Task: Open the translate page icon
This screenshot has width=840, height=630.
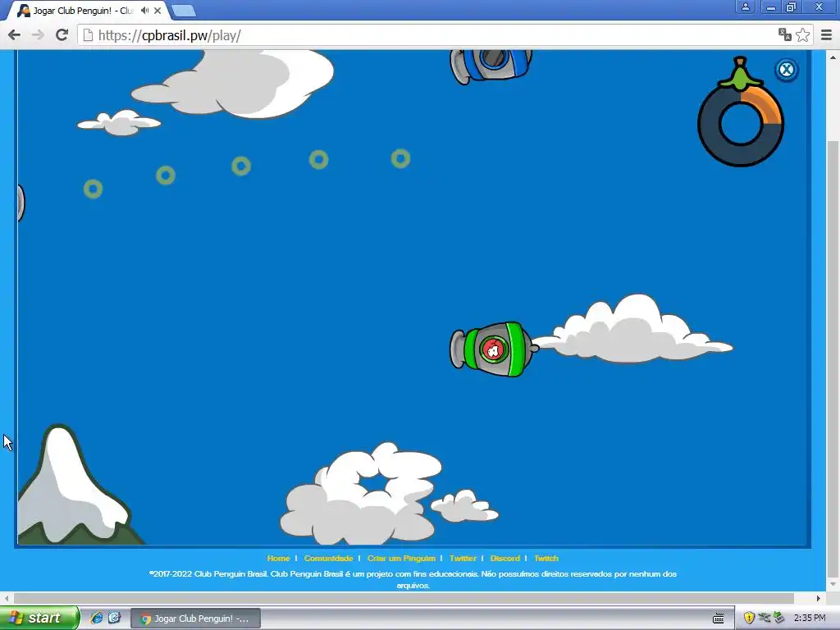Action: tap(785, 34)
